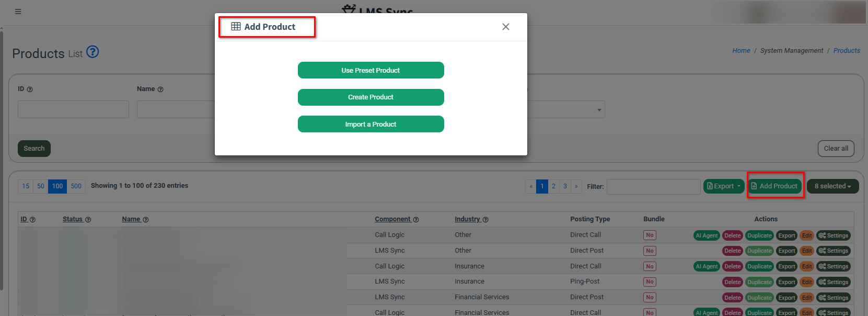
Task: Click the blue help icon beside Products List
Action: pyautogui.click(x=92, y=52)
